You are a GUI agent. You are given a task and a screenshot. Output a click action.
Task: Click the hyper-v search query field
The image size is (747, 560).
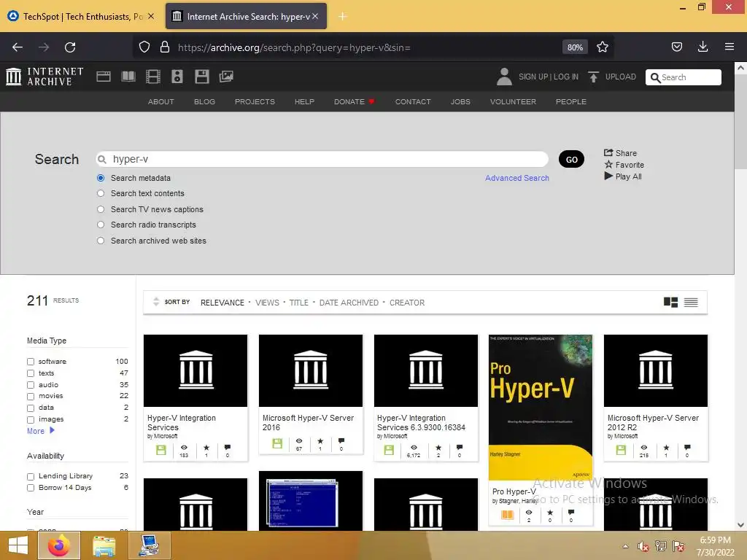pos(322,159)
